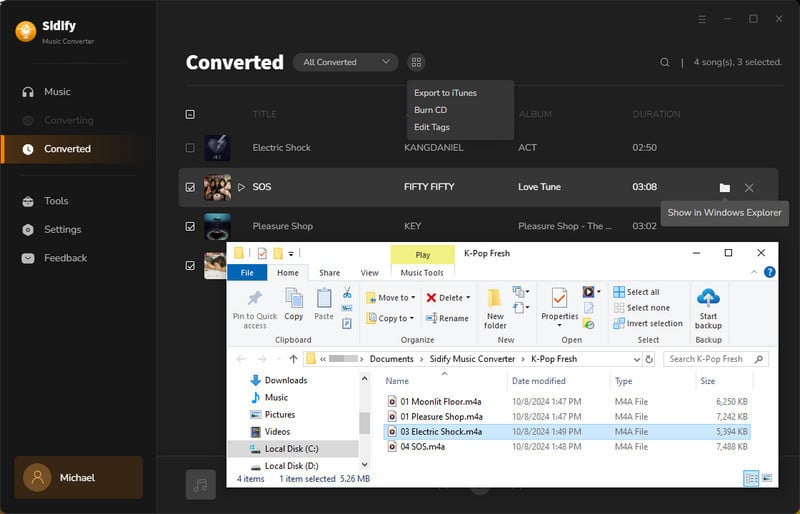
Task: Open the All Converted dropdown
Action: point(345,62)
